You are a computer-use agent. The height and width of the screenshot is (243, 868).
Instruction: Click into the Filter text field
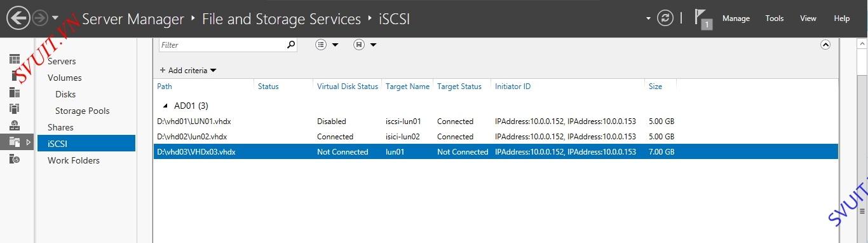click(x=222, y=45)
